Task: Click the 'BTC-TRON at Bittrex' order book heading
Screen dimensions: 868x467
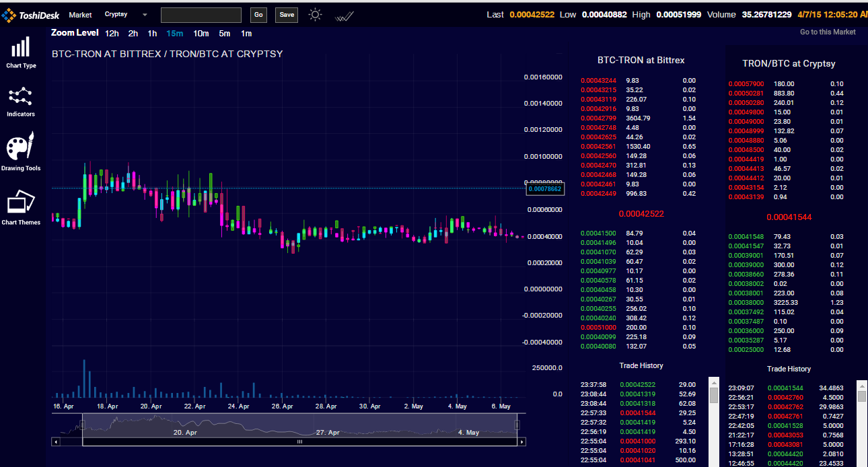Action: (x=641, y=61)
